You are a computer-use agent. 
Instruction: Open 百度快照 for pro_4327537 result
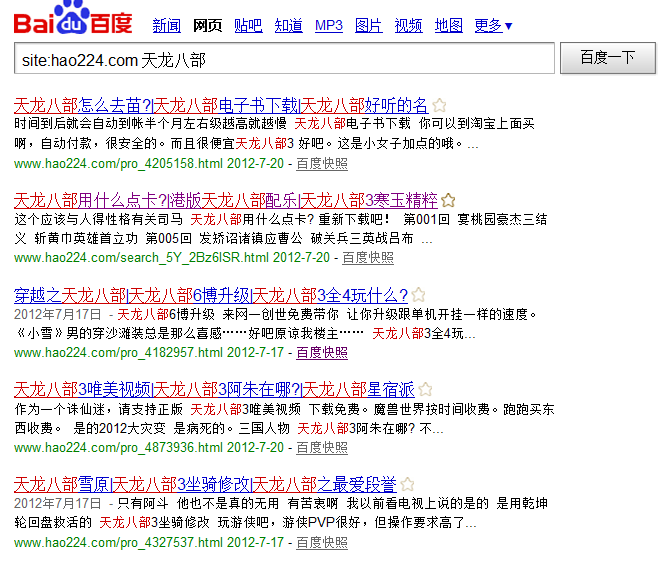[322, 542]
